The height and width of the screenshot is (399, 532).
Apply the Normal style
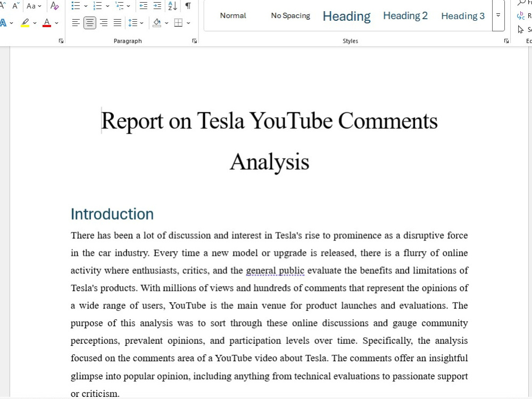(x=233, y=15)
